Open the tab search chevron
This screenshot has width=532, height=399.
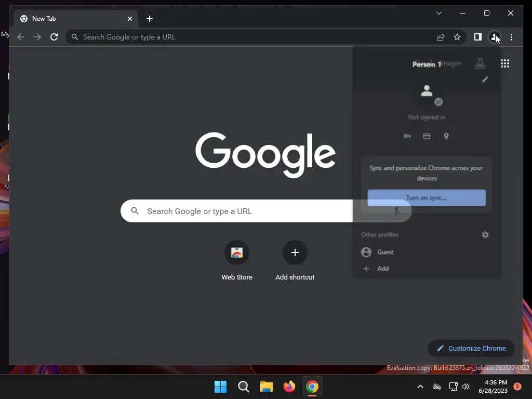pos(438,13)
